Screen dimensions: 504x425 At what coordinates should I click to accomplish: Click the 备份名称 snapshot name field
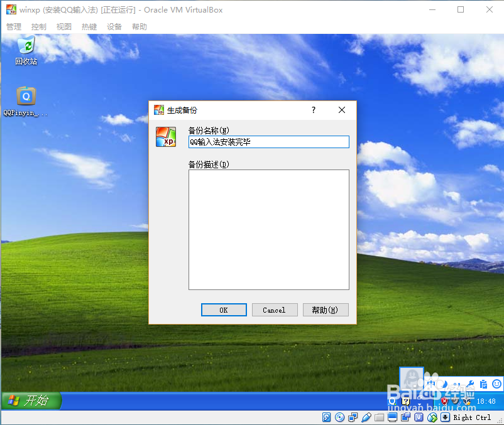click(x=268, y=142)
